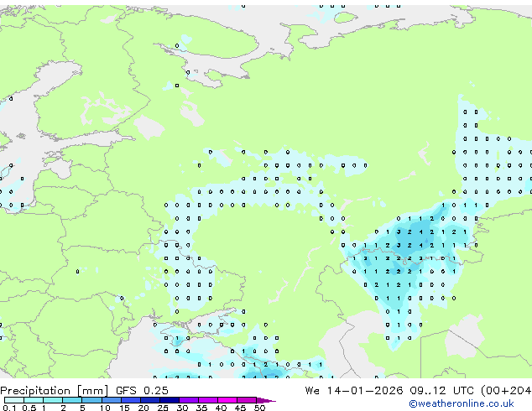Click the legend label '25'
Image resolution: width=532 pixels, height=411 pixels.
163,408
